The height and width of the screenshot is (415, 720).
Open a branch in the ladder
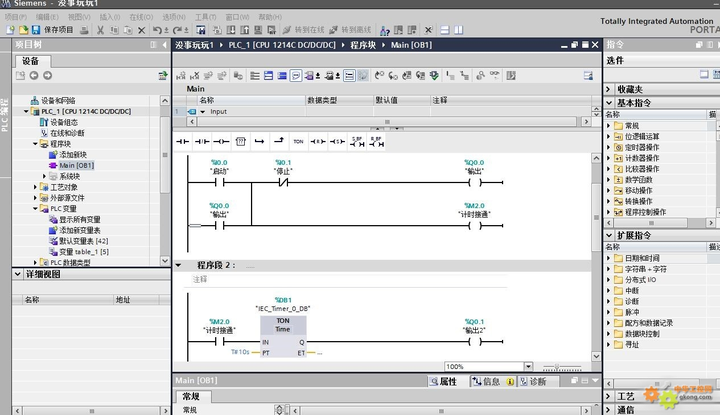tap(259, 142)
